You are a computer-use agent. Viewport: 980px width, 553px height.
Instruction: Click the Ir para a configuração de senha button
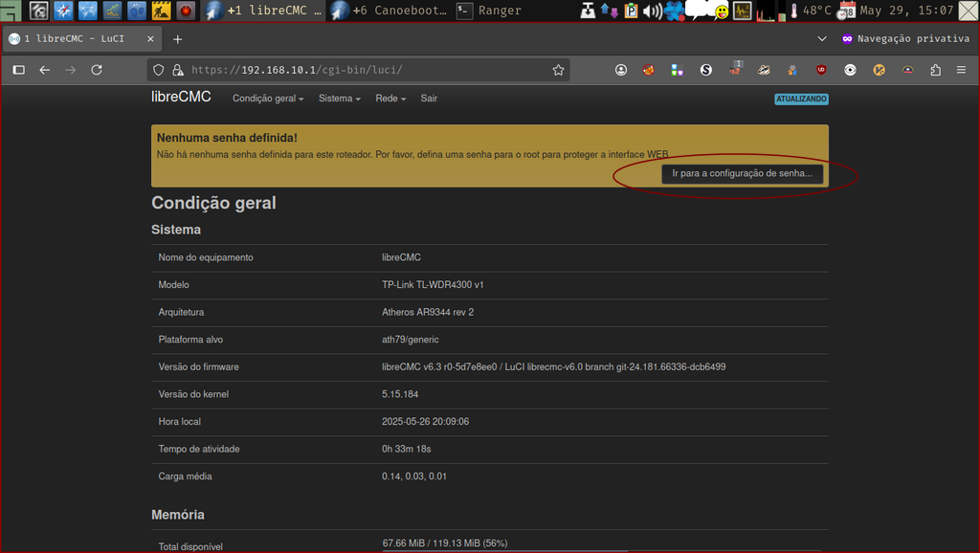point(745,173)
